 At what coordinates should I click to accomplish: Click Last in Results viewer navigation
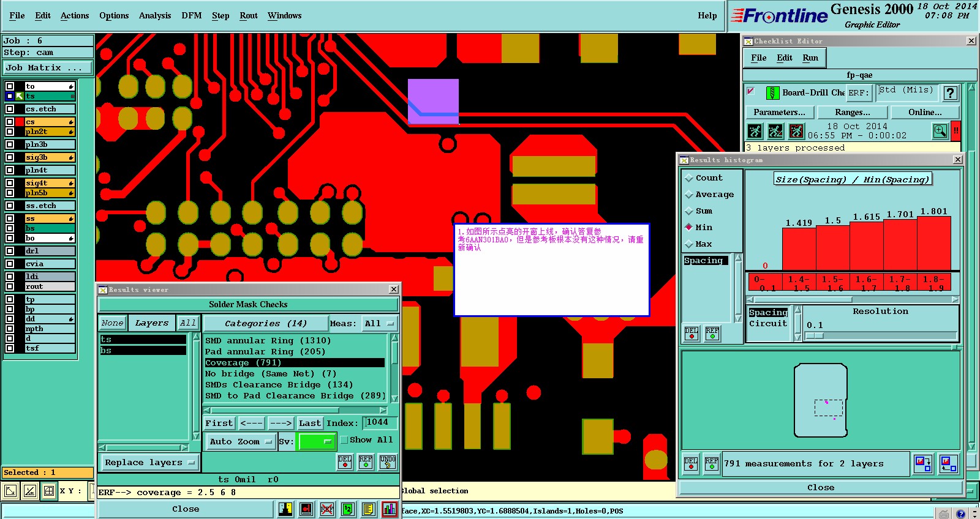tap(310, 423)
